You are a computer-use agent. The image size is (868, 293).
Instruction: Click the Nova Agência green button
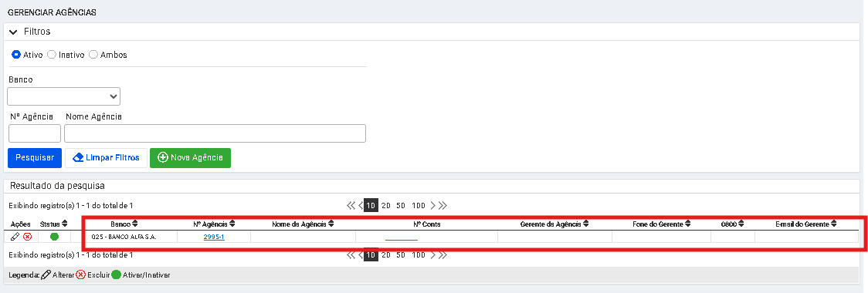(191, 157)
